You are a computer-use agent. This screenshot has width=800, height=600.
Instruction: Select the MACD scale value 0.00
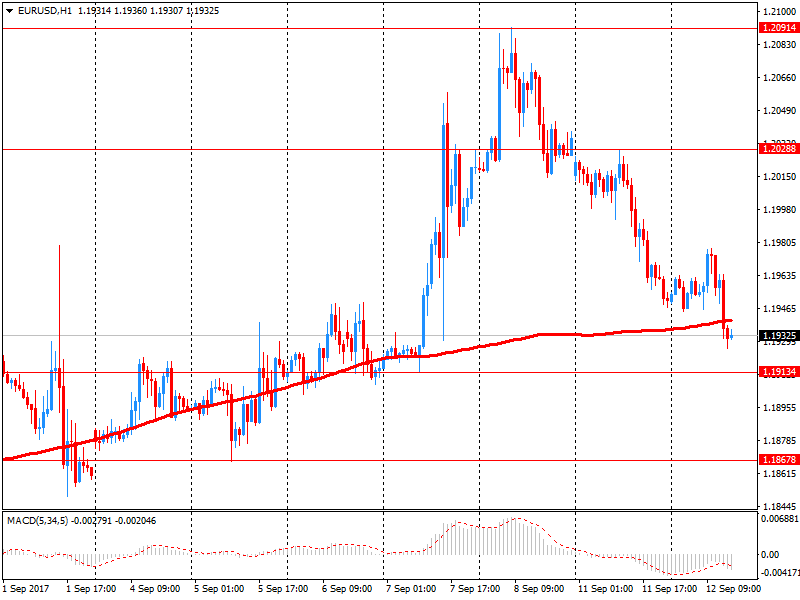(x=770, y=555)
